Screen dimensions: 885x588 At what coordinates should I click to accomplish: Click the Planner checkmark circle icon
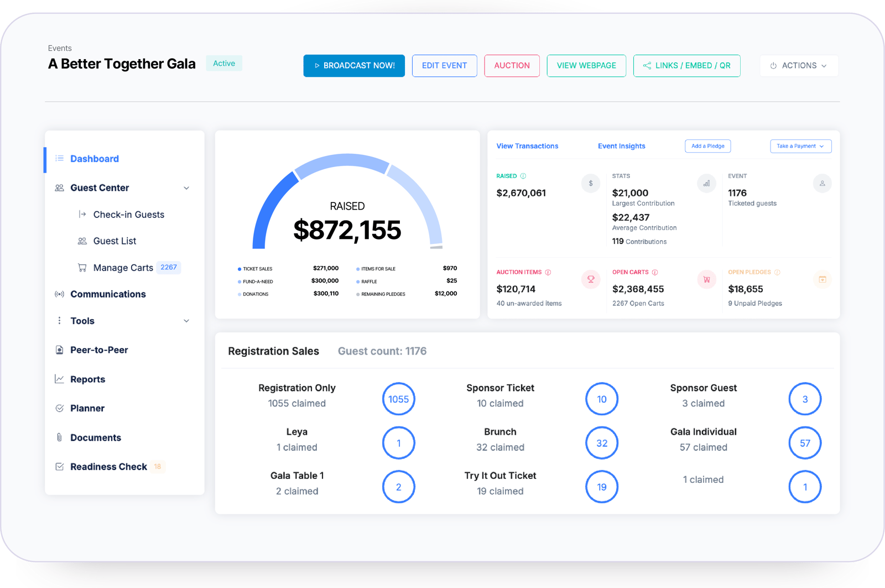coord(59,408)
